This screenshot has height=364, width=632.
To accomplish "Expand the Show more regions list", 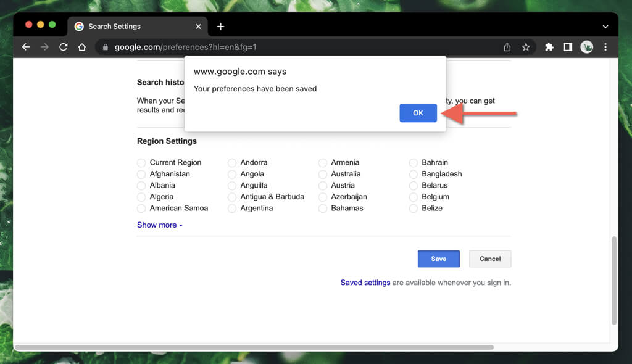I will (x=159, y=225).
